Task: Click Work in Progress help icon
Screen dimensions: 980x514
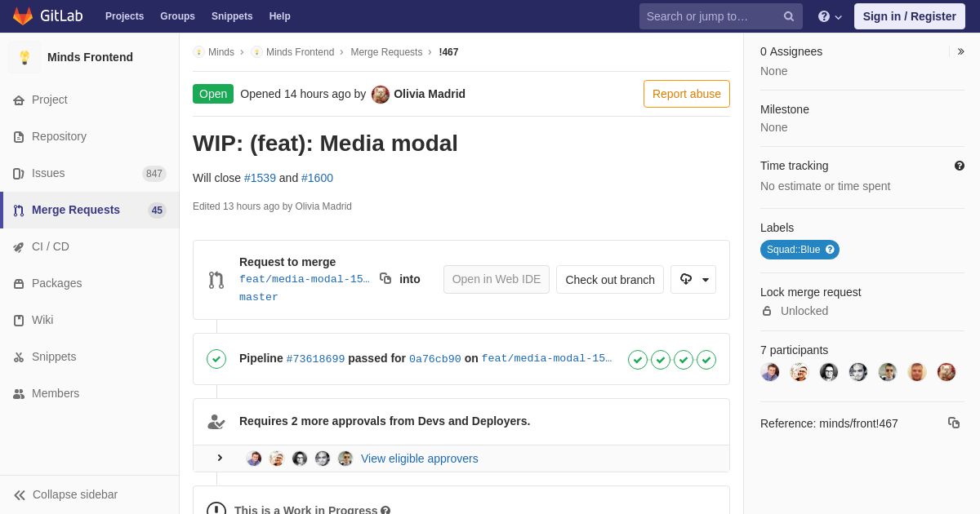Action: point(385,510)
